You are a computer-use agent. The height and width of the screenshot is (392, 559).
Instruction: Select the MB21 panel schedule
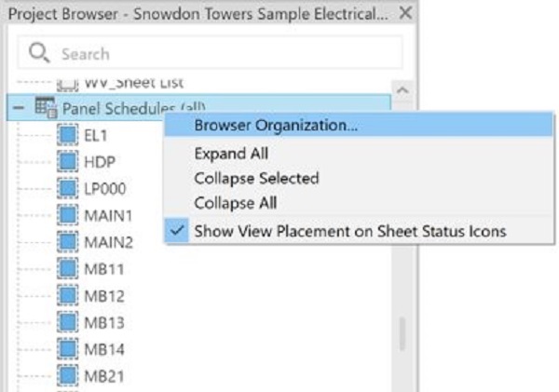(x=103, y=377)
